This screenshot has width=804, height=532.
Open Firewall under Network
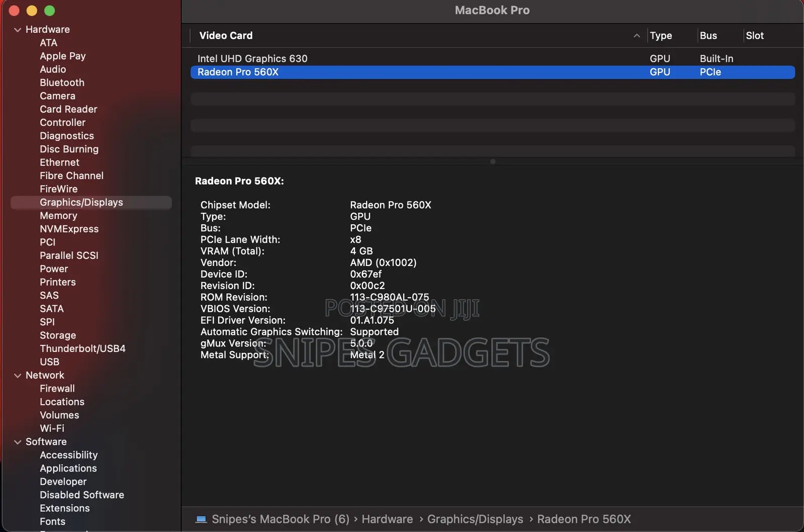click(x=57, y=389)
